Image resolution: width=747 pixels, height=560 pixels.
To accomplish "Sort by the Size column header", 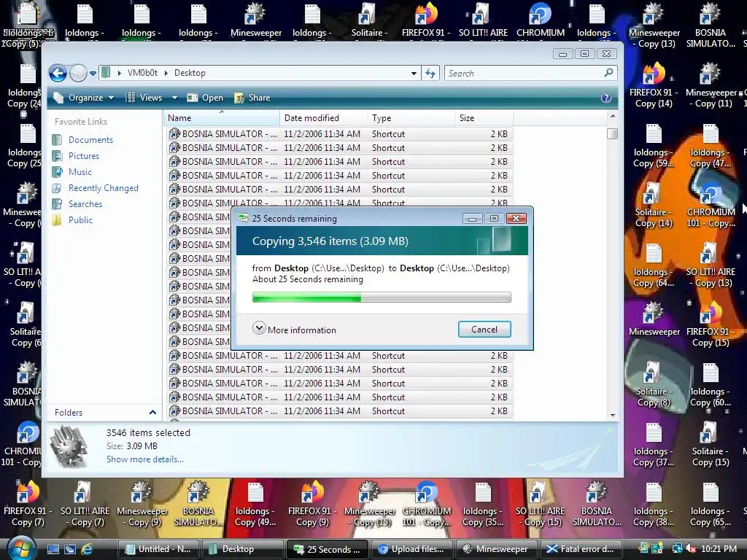I will click(x=484, y=118).
